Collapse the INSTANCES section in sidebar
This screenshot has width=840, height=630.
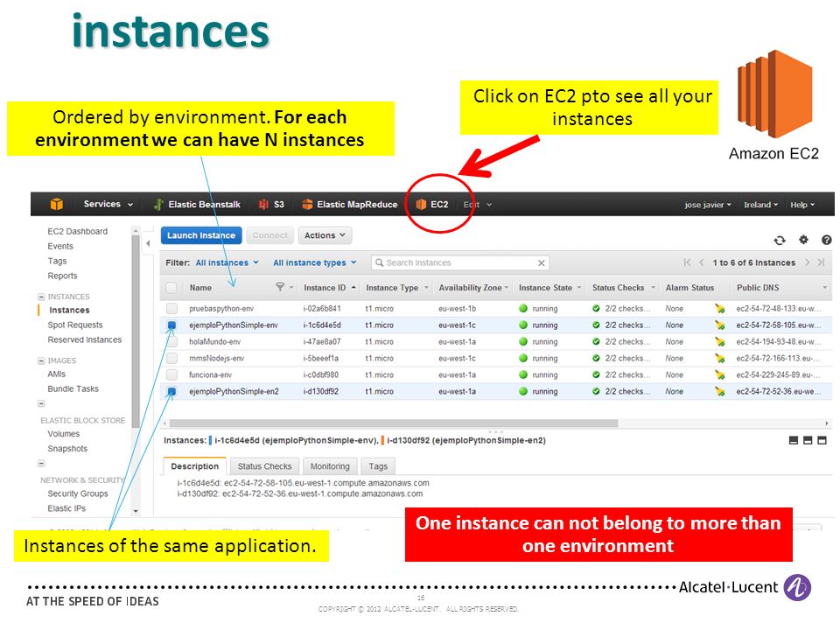(x=41, y=297)
